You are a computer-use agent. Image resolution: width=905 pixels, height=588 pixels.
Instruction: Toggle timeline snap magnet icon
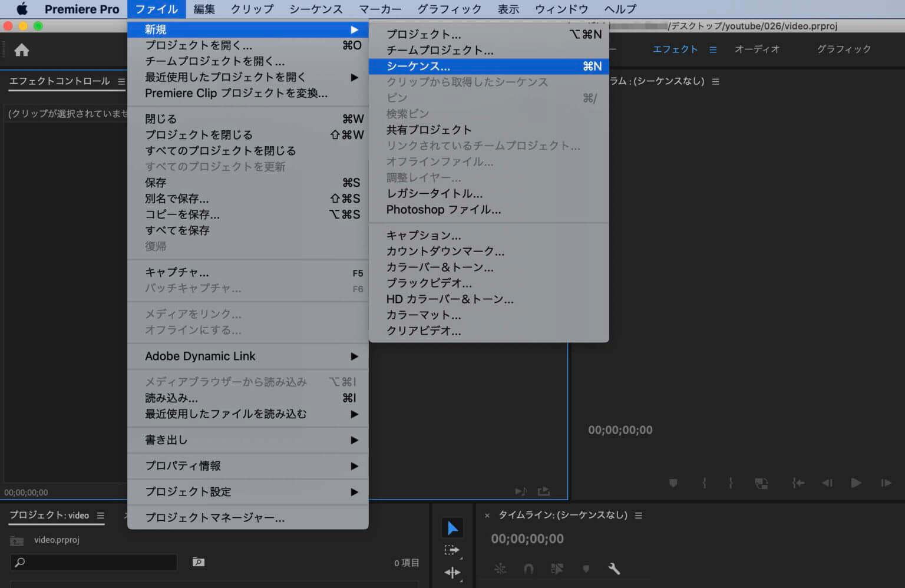(x=529, y=569)
